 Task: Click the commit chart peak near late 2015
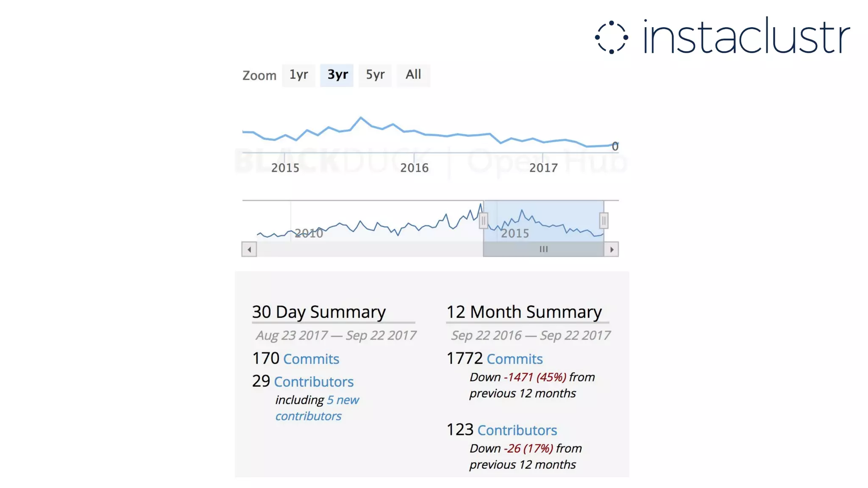coord(361,117)
